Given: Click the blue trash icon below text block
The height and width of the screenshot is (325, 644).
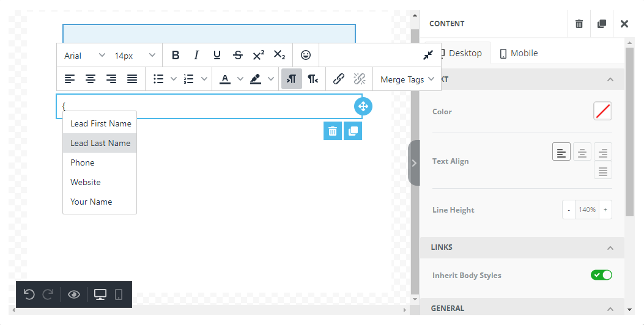Looking at the screenshot, I should point(332,131).
